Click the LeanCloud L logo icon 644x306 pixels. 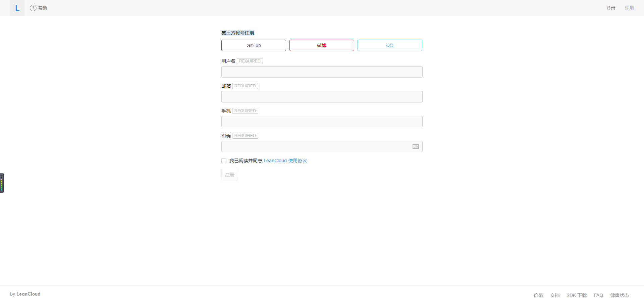click(17, 8)
